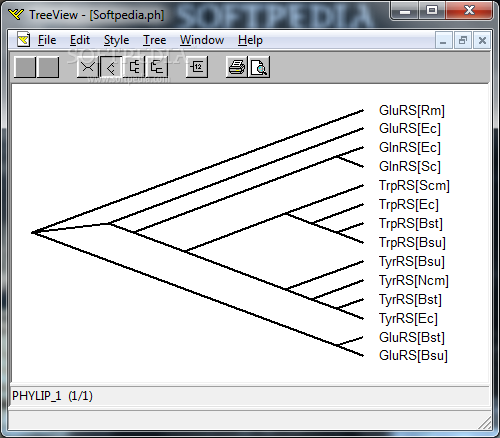
Task: Open the Tree menu
Action: point(154,40)
